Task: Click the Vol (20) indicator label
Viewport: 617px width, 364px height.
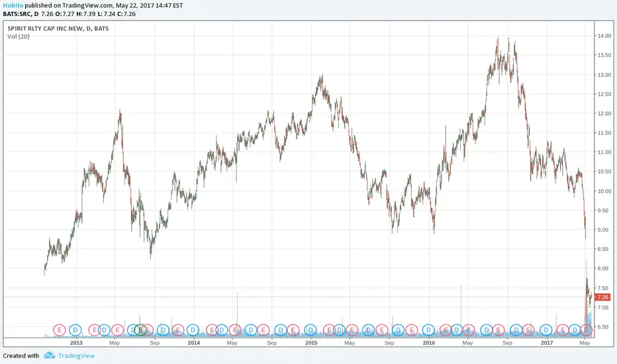Action: point(18,36)
